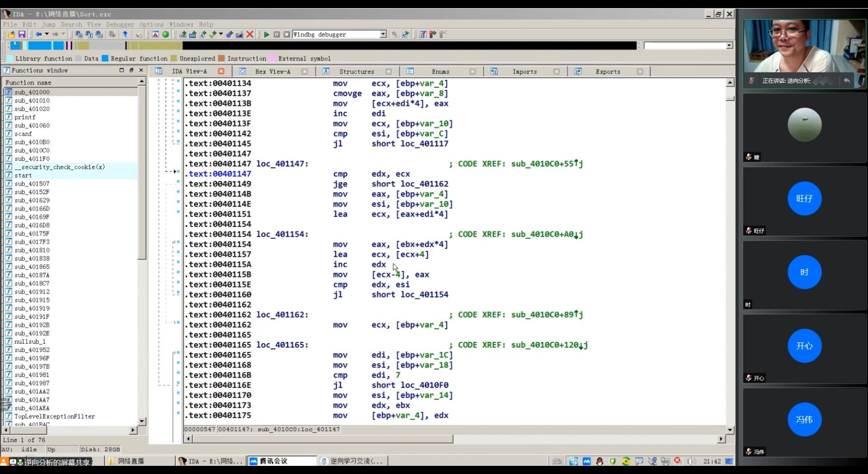Close the Structures tab

point(388,71)
